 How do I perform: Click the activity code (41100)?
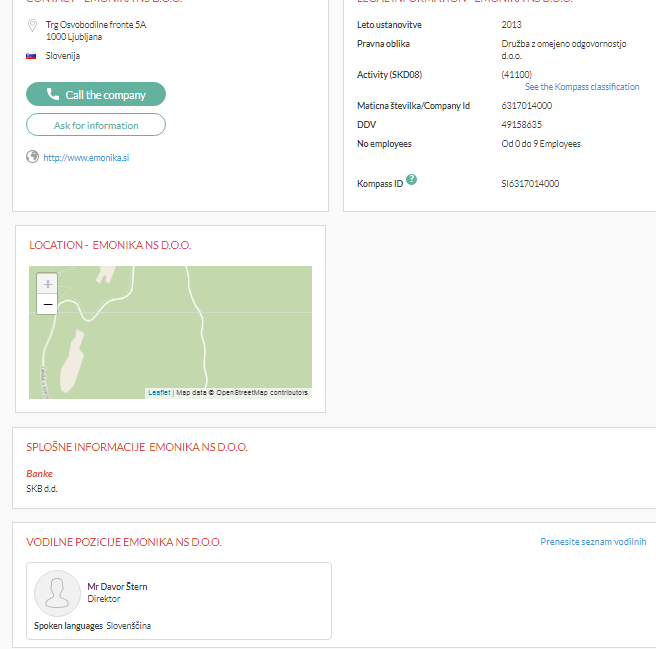pyautogui.click(x=516, y=75)
